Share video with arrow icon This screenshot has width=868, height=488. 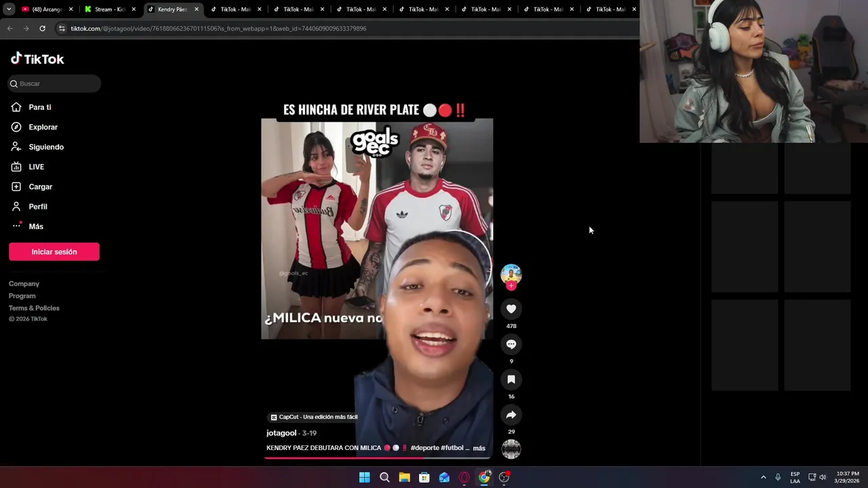[x=511, y=415]
